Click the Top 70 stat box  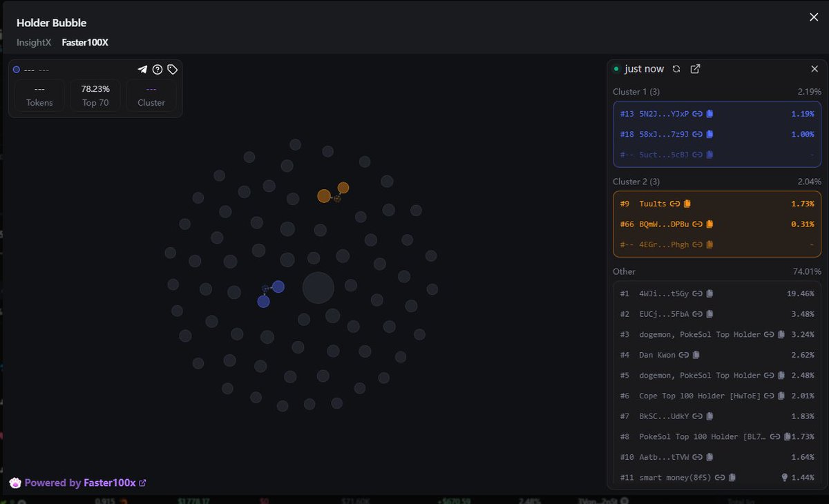(x=95, y=95)
